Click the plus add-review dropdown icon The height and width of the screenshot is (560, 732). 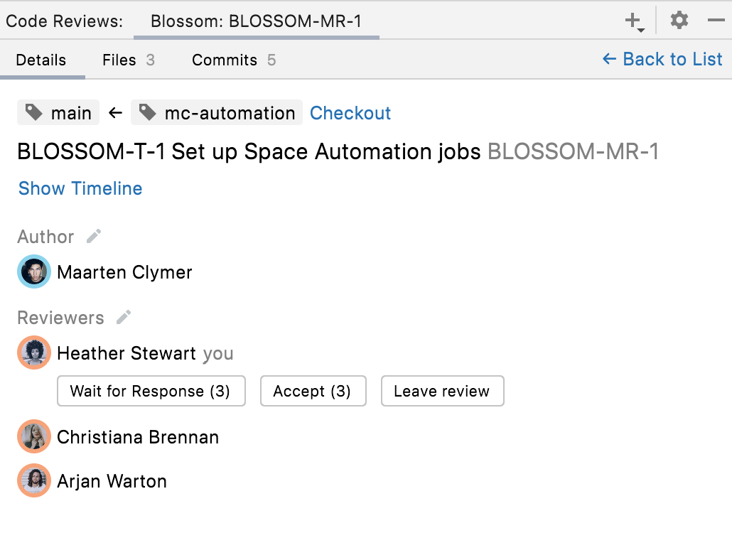coord(634,21)
